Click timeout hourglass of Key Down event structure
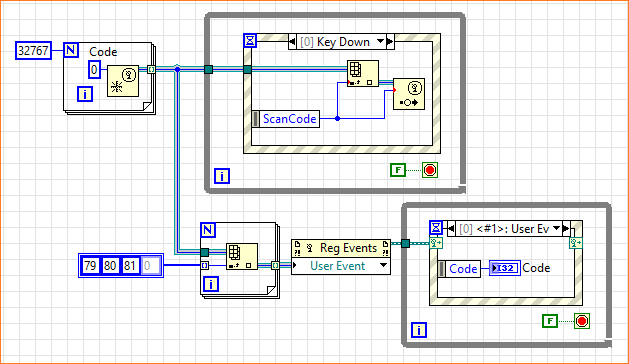Screen dimensions: 629x364 (x=250, y=41)
